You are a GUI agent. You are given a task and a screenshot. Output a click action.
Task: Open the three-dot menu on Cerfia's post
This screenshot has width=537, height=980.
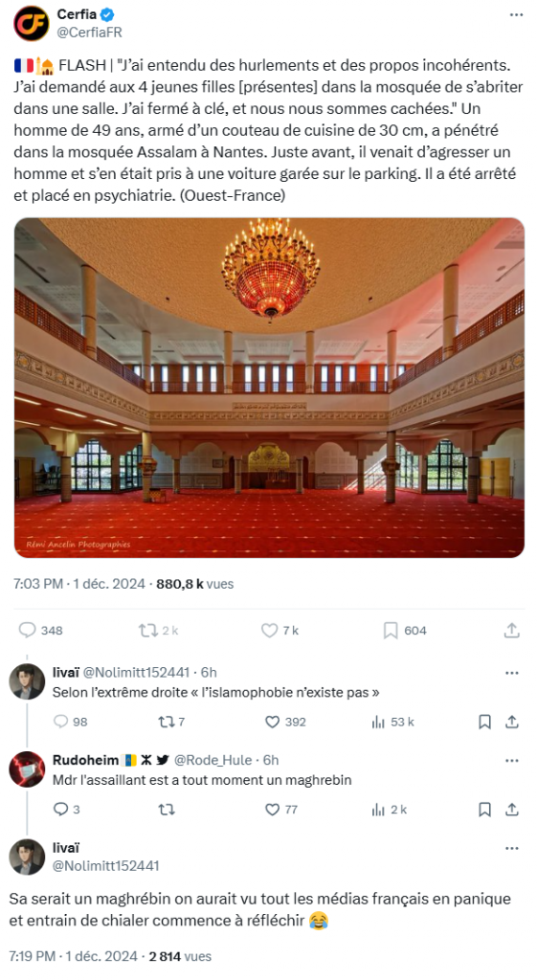(516, 15)
